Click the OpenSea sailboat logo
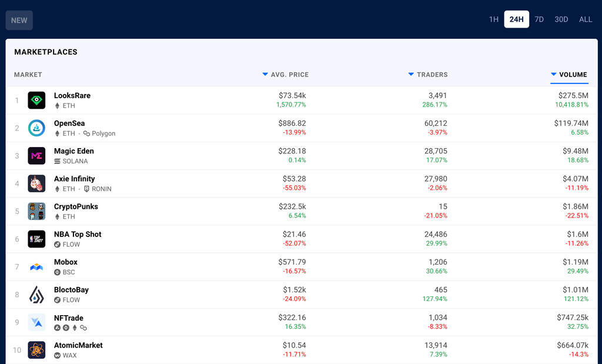 pyautogui.click(x=36, y=128)
